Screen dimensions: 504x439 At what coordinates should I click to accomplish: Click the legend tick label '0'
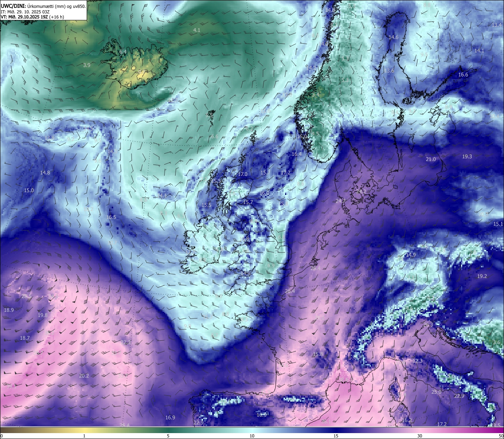click(x=2, y=435)
